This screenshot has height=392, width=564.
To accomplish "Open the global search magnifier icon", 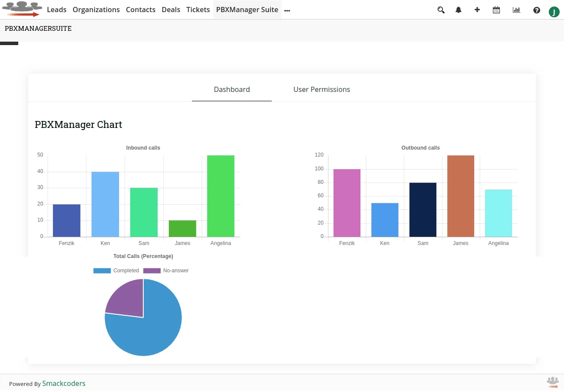I will click(441, 10).
